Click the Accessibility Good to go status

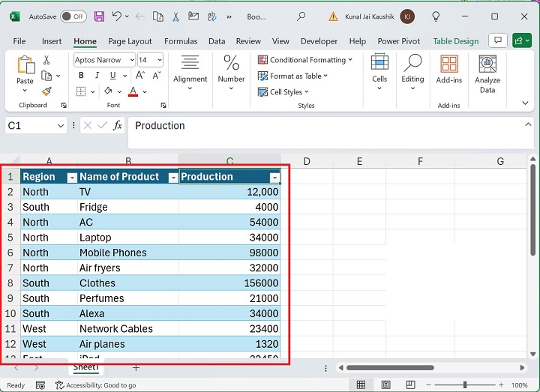coord(96,385)
